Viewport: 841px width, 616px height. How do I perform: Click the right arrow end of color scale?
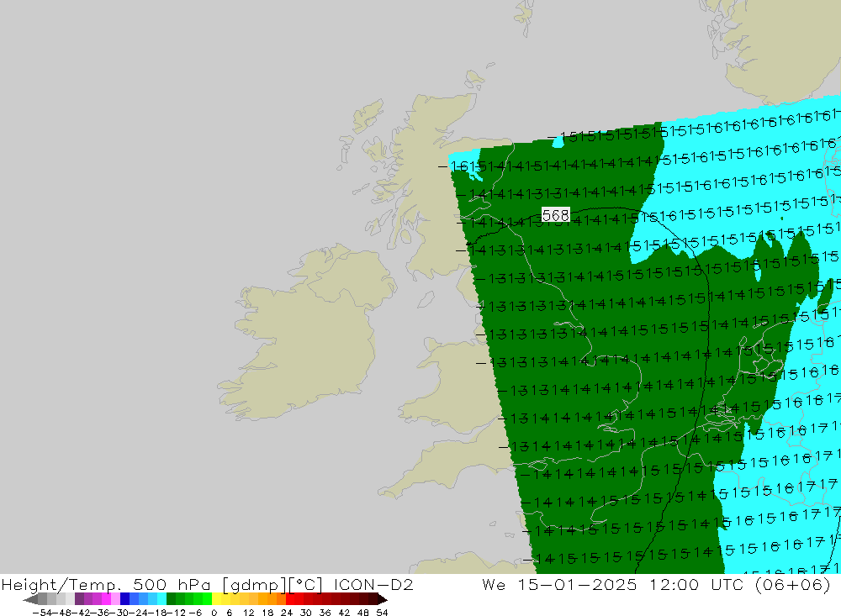coord(382,599)
